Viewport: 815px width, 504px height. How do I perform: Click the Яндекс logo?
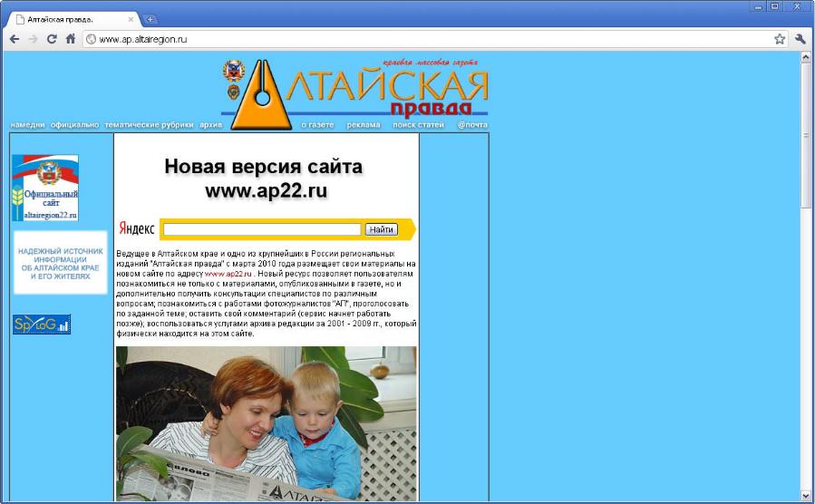pyautogui.click(x=137, y=228)
